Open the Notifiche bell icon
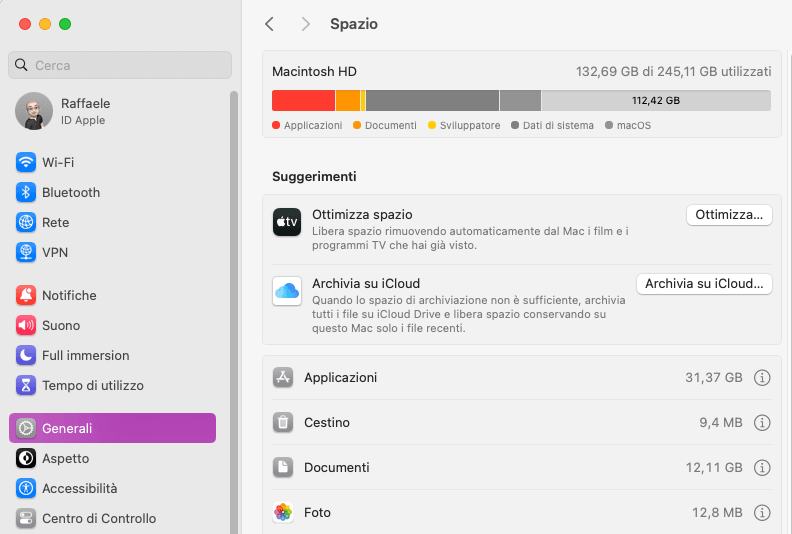 coord(26,295)
